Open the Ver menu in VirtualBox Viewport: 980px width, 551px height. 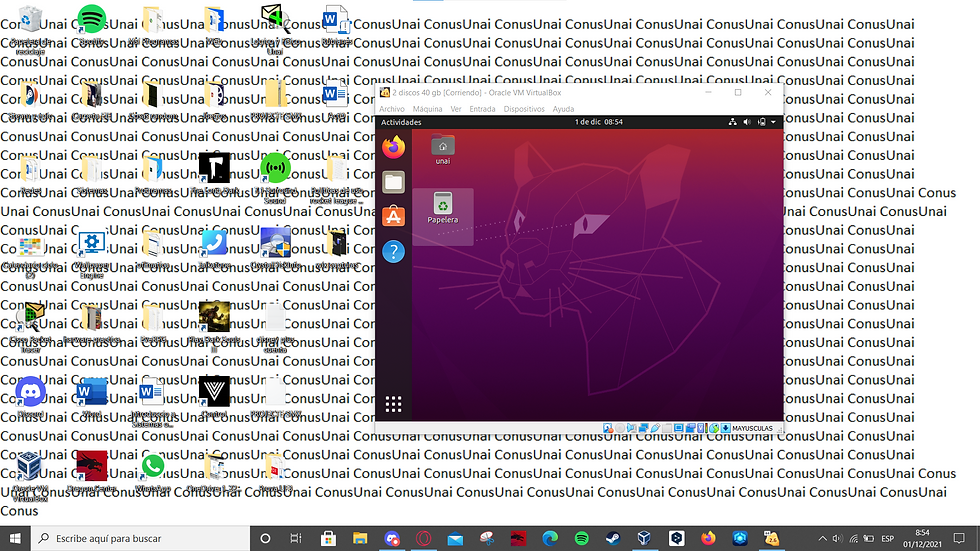[456, 109]
